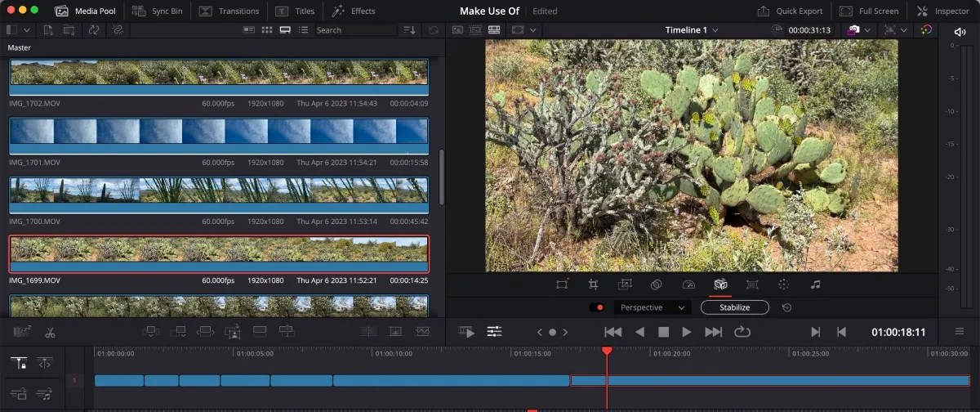Click the media pool sort order icon
Screen dimensions: 980x412
coord(409,29)
